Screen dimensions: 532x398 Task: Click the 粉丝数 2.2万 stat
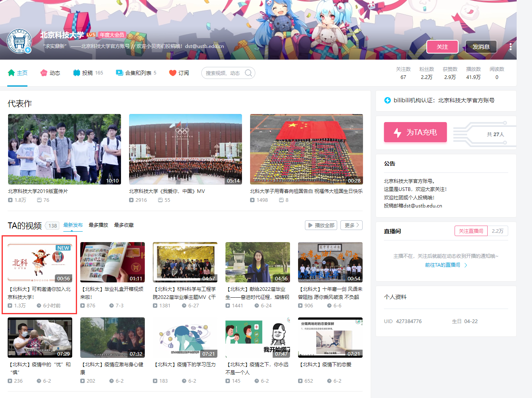point(427,73)
